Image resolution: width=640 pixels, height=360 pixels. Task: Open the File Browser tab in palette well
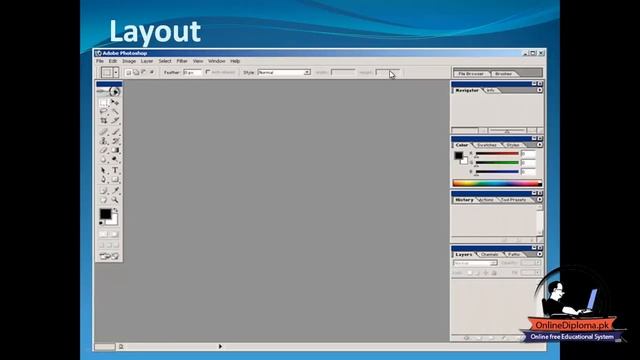click(471, 73)
